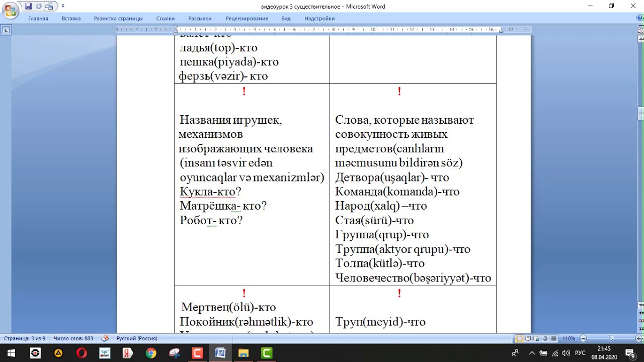Open the Рецензирование tab
The image size is (644, 362).
click(x=247, y=19)
